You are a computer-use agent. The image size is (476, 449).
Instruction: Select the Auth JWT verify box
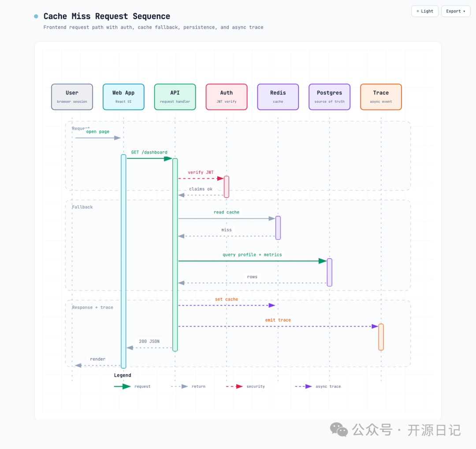click(x=227, y=97)
